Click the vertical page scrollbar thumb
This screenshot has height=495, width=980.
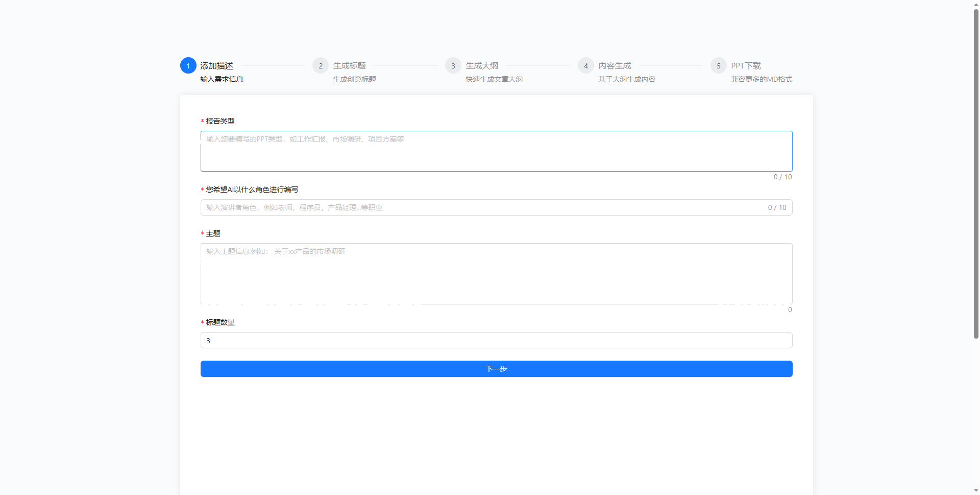pyautogui.click(x=976, y=174)
